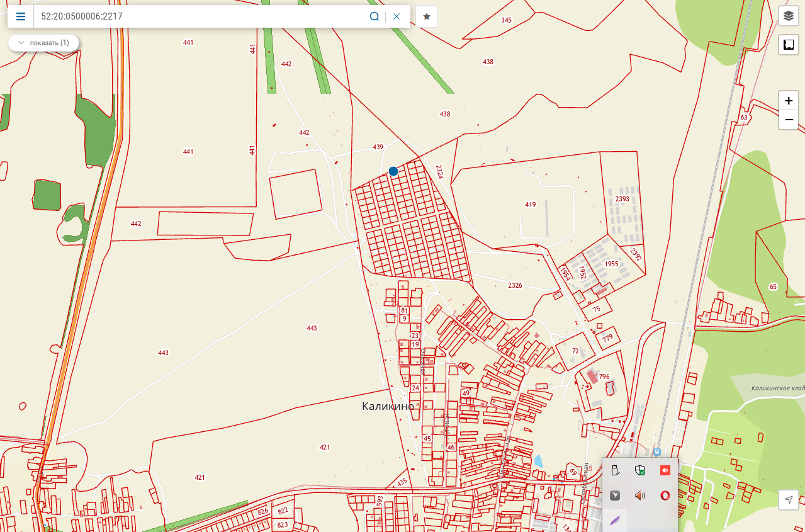
Task: Click the safely remove USB tray icon
Action: (615, 470)
